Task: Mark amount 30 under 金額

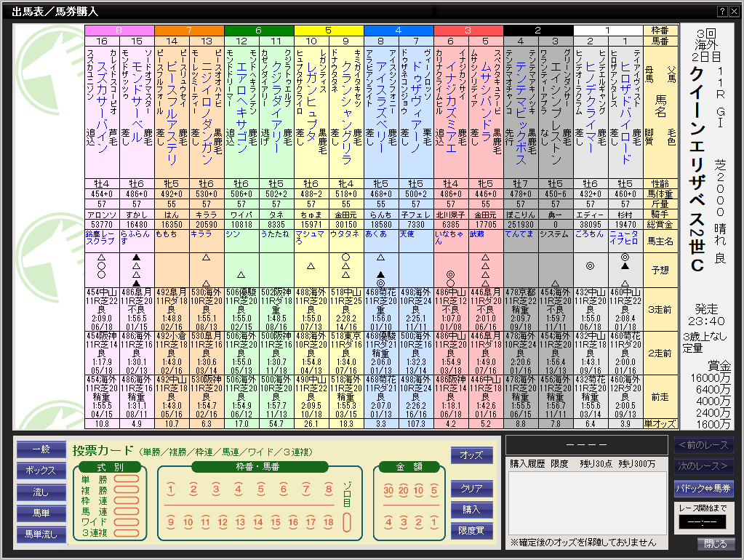Action: click(388, 490)
